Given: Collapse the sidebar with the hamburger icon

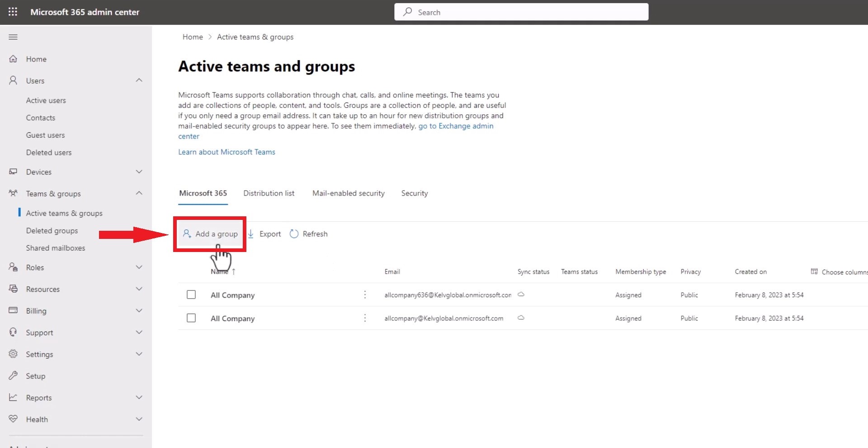Looking at the screenshot, I should (x=13, y=37).
